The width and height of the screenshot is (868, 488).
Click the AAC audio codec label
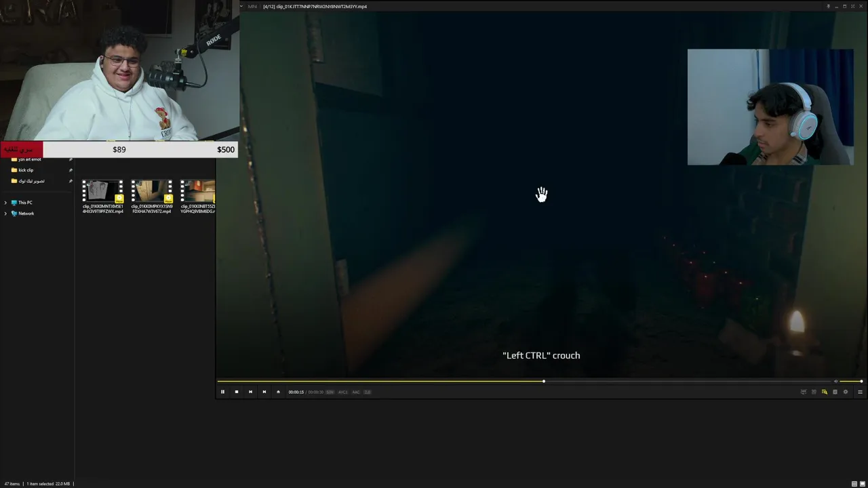tap(356, 392)
